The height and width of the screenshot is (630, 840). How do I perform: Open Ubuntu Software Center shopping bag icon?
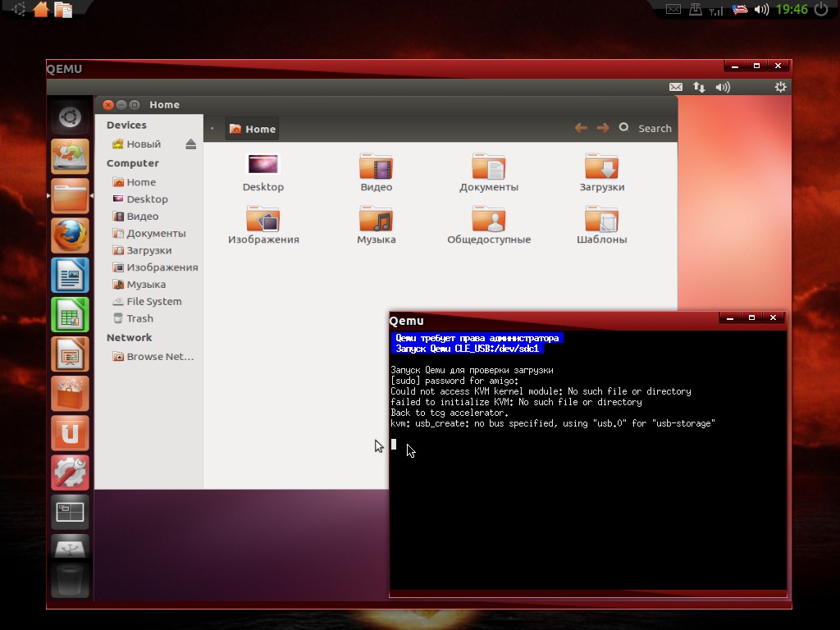[70, 395]
